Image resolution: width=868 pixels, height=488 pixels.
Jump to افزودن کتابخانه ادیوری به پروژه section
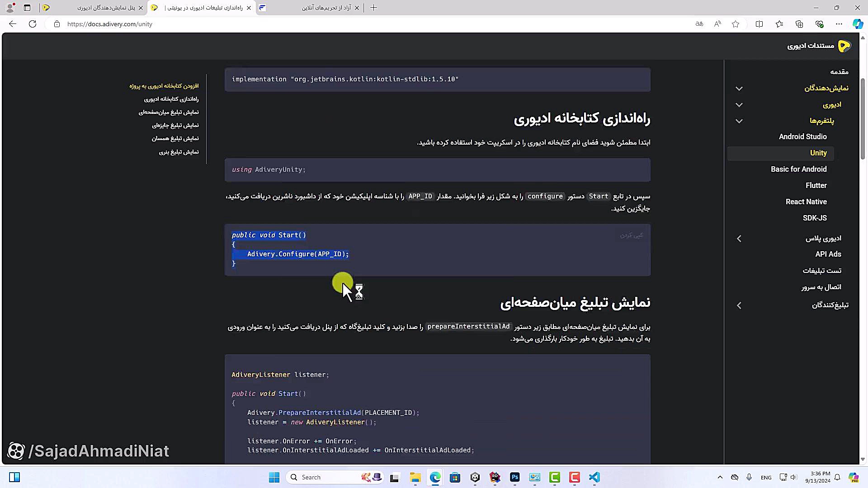[x=164, y=86]
